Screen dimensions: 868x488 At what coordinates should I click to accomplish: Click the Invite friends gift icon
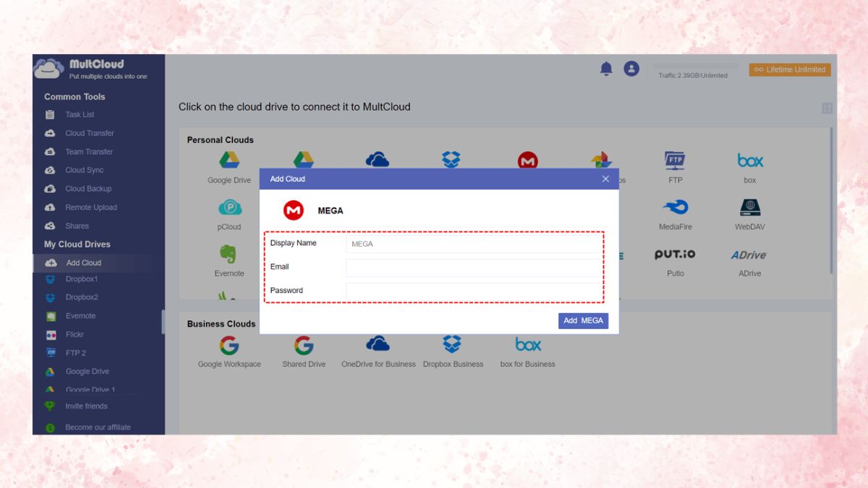pos(50,406)
